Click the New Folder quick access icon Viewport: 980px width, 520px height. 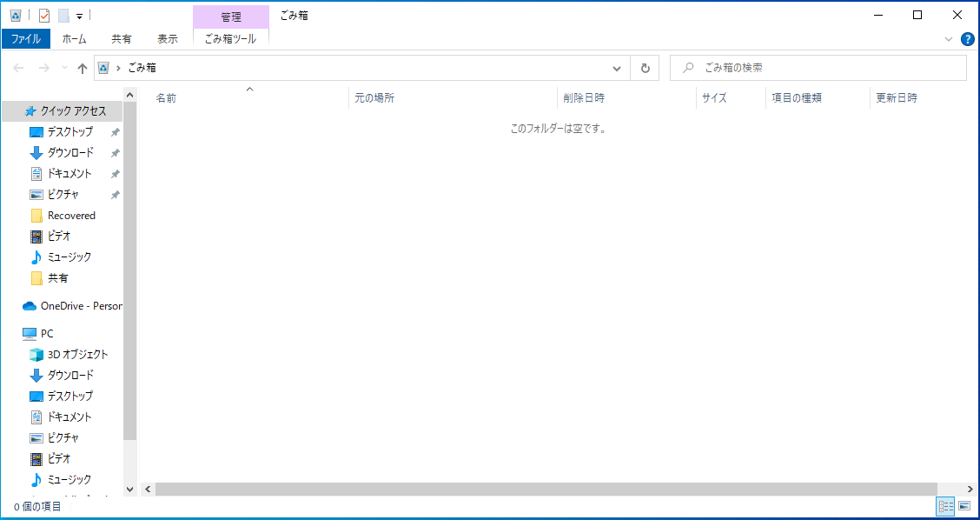[x=63, y=15]
